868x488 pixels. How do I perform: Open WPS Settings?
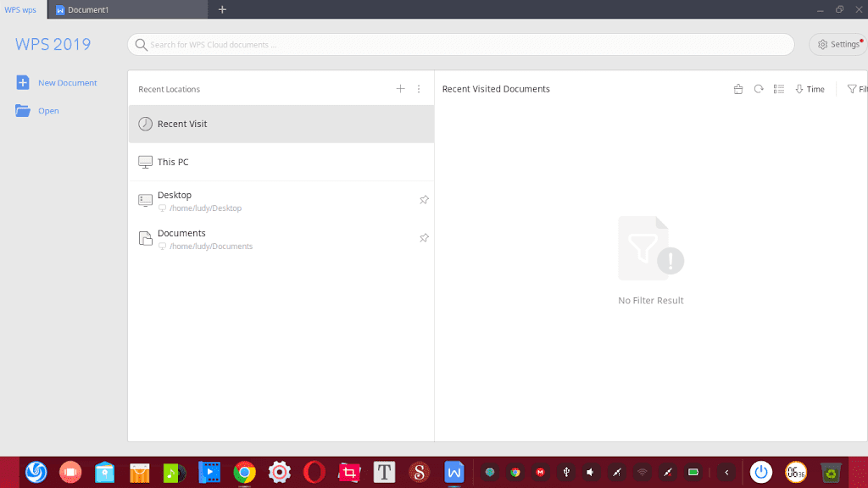tap(838, 44)
